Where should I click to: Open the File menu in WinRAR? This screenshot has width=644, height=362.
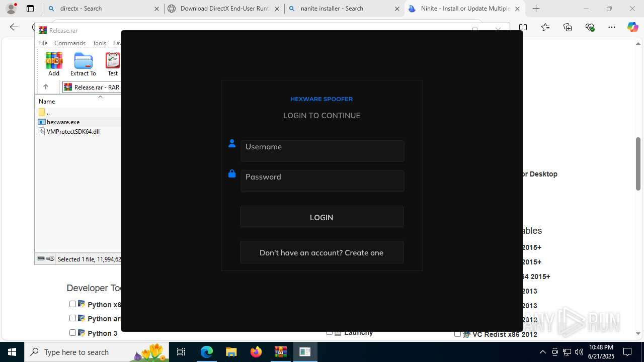(x=43, y=43)
